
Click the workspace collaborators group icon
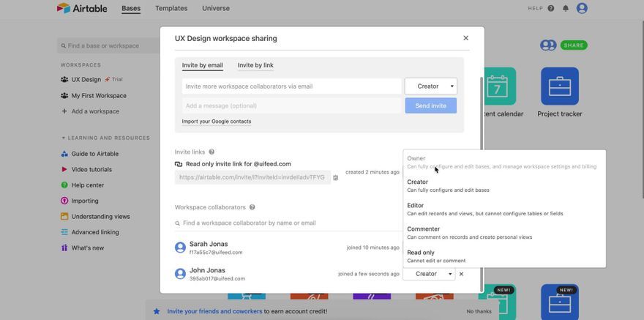point(548,45)
